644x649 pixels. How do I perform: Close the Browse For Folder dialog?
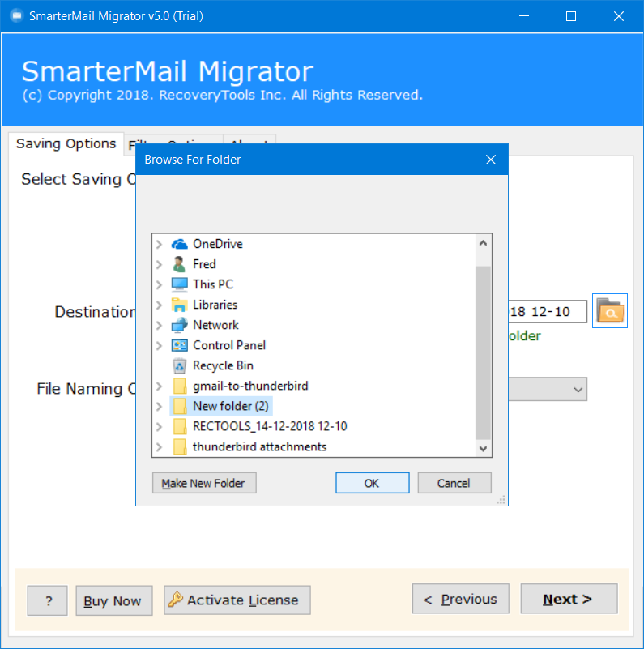490,160
